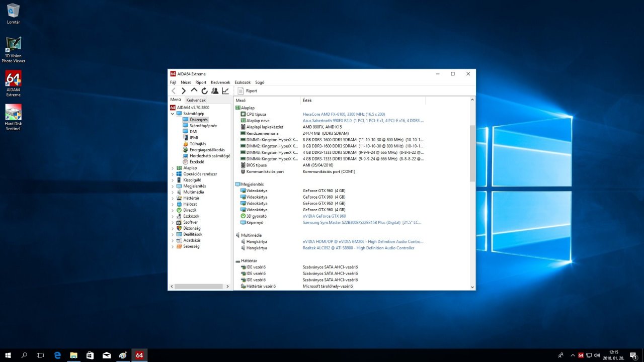644x362 pixels.
Task: Open the AIDA64 Extreme desktop shortcut
Action: [14, 83]
